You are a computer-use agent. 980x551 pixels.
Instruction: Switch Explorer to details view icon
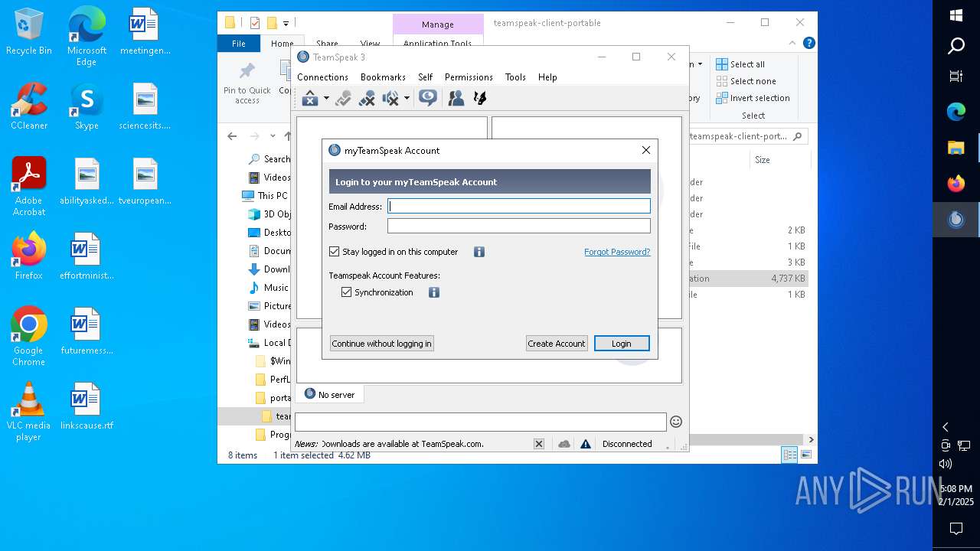(x=789, y=455)
